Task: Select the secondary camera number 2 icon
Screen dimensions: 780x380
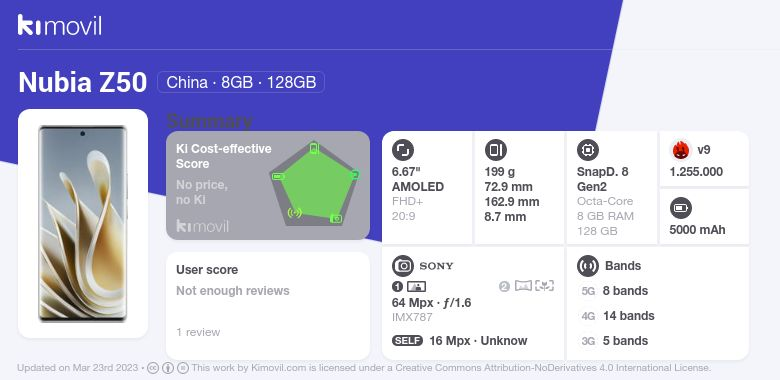Action: tap(504, 286)
